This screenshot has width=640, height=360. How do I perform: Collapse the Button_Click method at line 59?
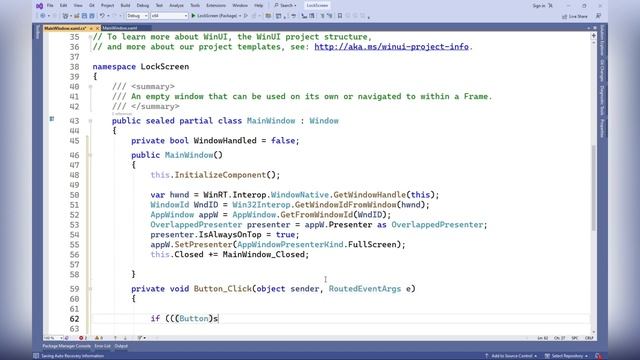(90, 289)
